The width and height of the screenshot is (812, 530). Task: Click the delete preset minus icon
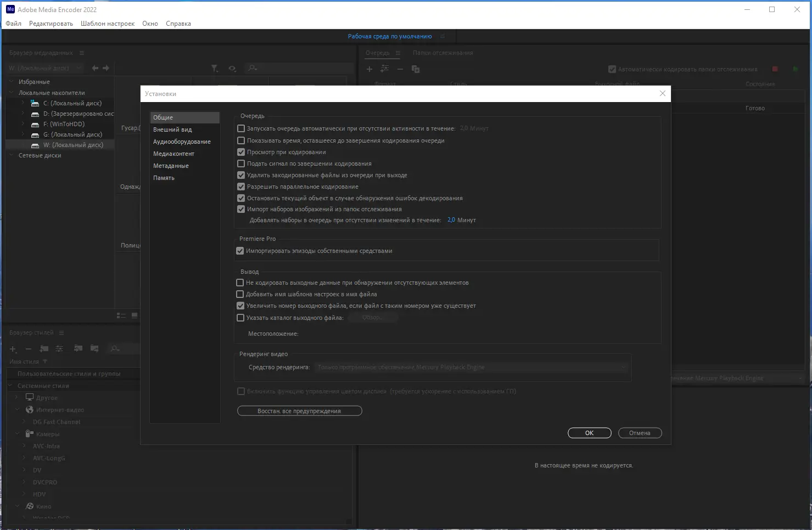pyautogui.click(x=29, y=349)
